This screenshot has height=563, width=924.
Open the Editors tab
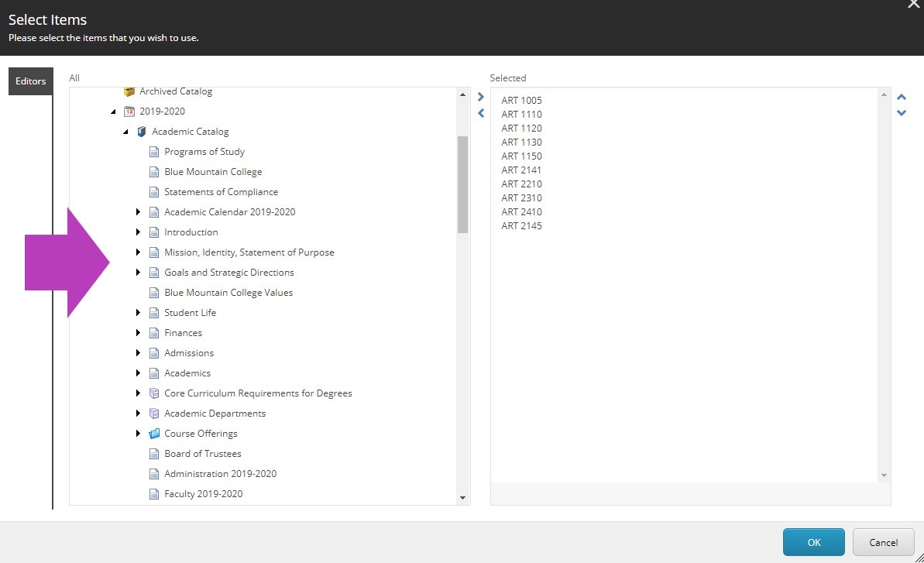[x=31, y=81]
